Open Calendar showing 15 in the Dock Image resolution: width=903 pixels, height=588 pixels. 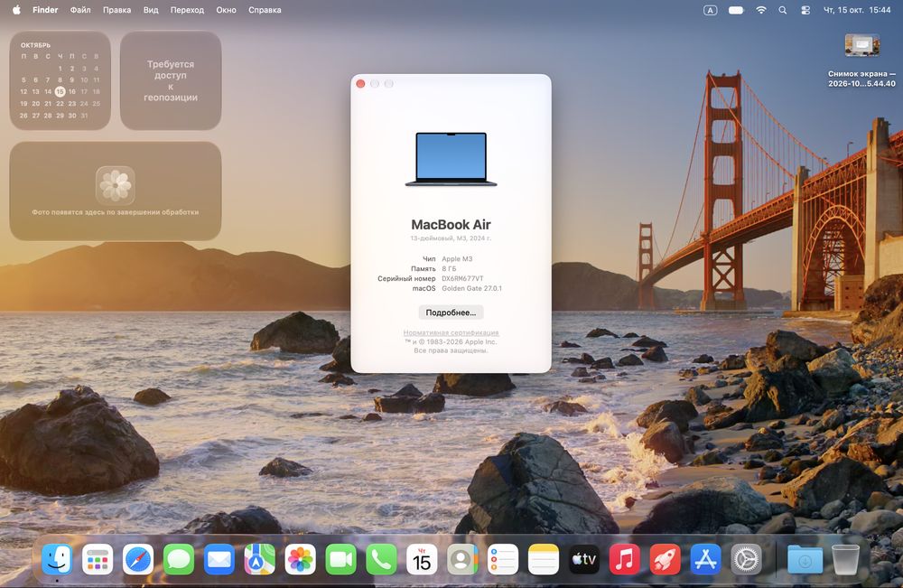pos(422,559)
